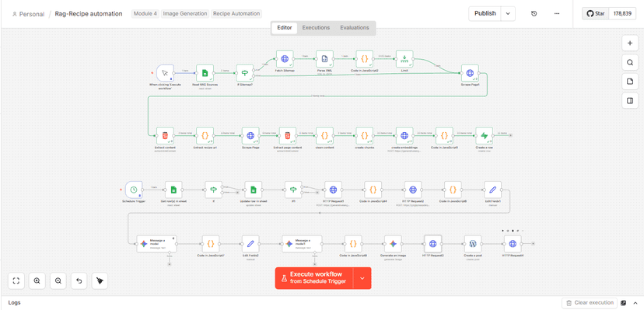Image resolution: width=644 pixels, height=310 pixels.
Task: Toggle the side panel icon
Action: pyautogui.click(x=630, y=101)
